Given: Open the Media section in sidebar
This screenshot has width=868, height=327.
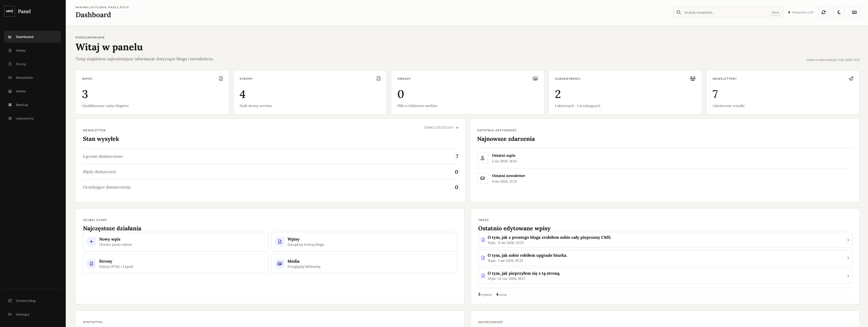Looking at the screenshot, I should 32,91.
